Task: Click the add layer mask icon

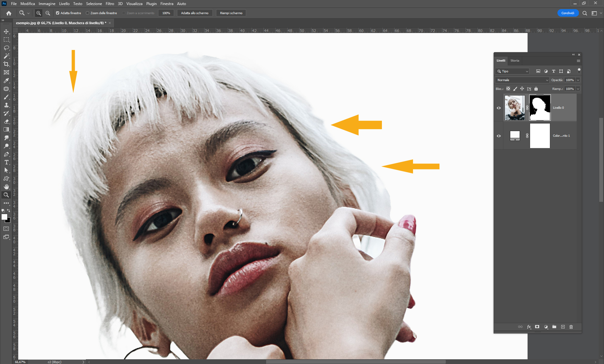Action: (537, 327)
